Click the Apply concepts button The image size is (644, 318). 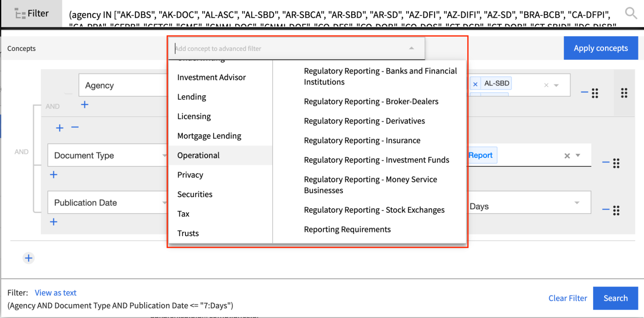(601, 48)
